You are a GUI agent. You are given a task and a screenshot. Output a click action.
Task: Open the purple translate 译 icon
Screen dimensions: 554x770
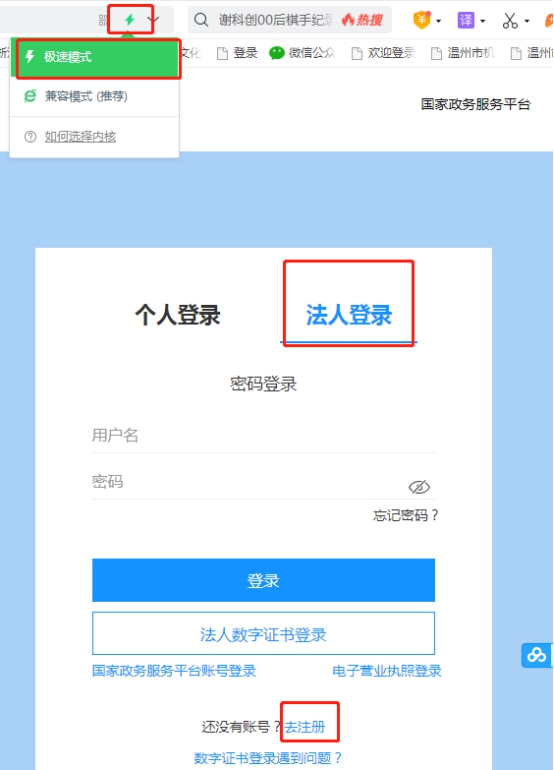click(x=466, y=20)
